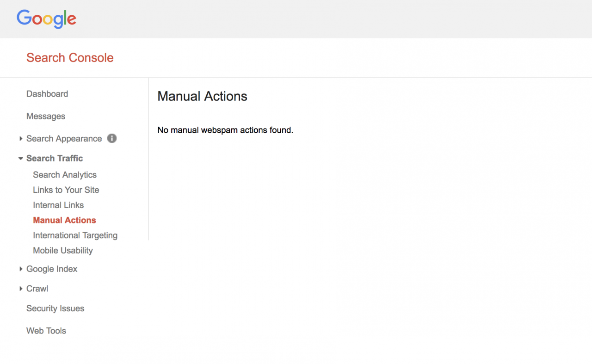Viewport: 592px width, 364px height.
Task: Go to Messages in the sidebar
Action: pos(46,116)
